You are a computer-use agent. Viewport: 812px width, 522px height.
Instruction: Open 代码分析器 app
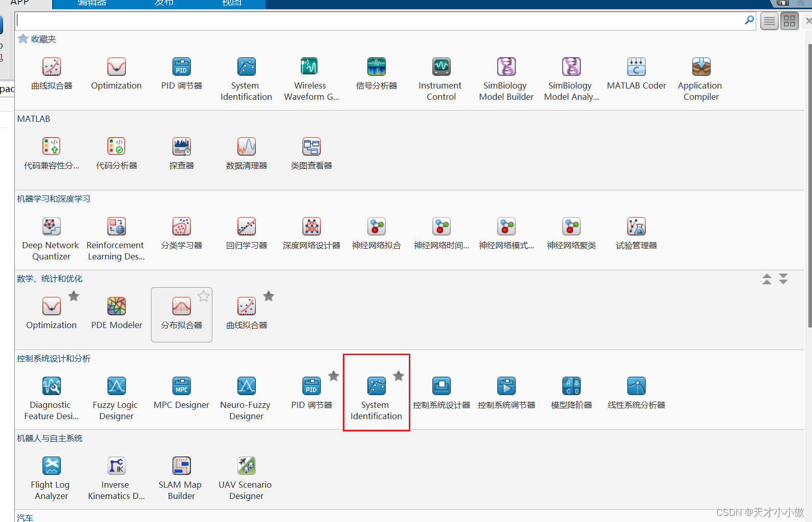pyautogui.click(x=117, y=154)
